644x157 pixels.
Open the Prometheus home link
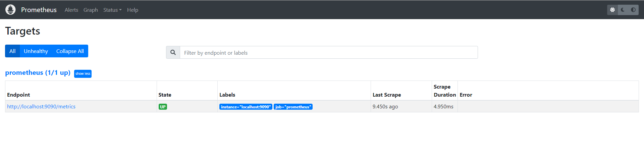pyautogui.click(x=39, y=10)
